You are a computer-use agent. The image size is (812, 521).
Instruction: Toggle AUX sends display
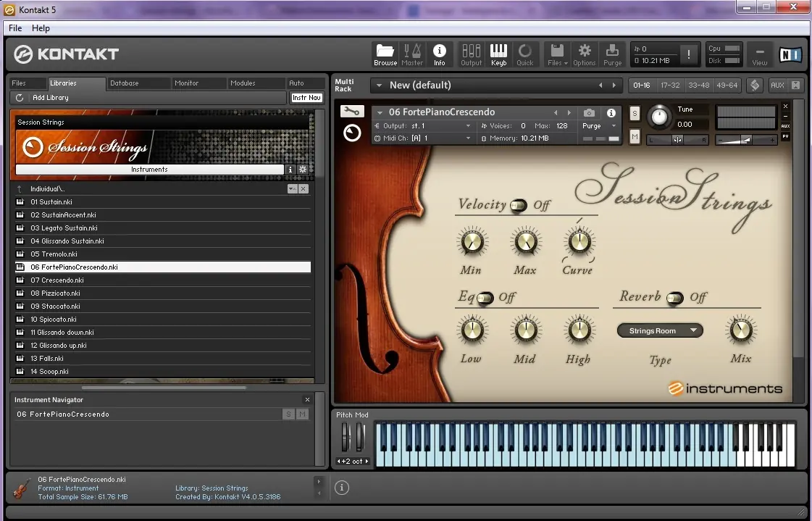777,85
